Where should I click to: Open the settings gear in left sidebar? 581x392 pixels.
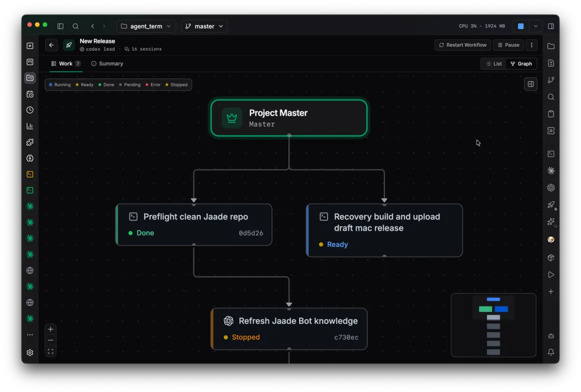[x=30, y=352]
